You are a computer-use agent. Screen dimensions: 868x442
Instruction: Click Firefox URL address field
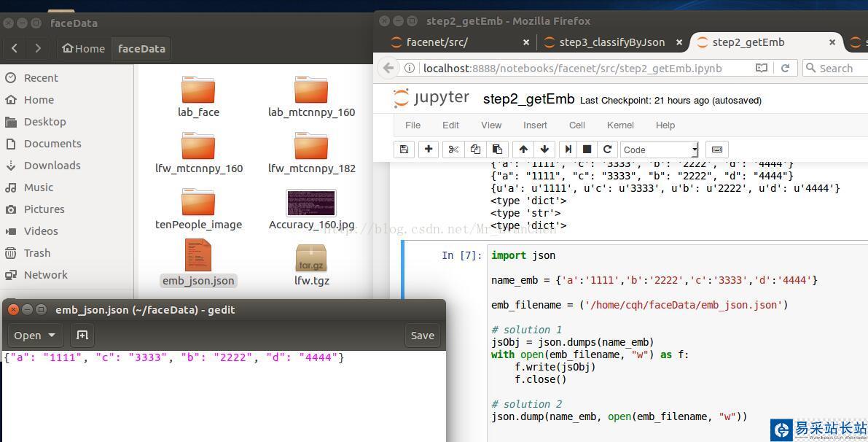coord(572,68)
